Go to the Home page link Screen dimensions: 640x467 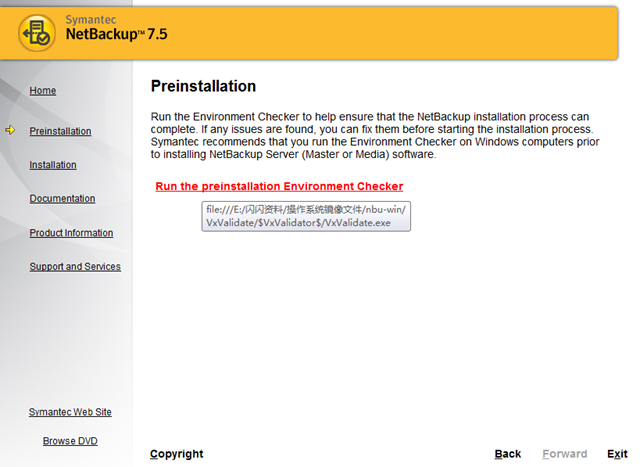pos(42,91)
